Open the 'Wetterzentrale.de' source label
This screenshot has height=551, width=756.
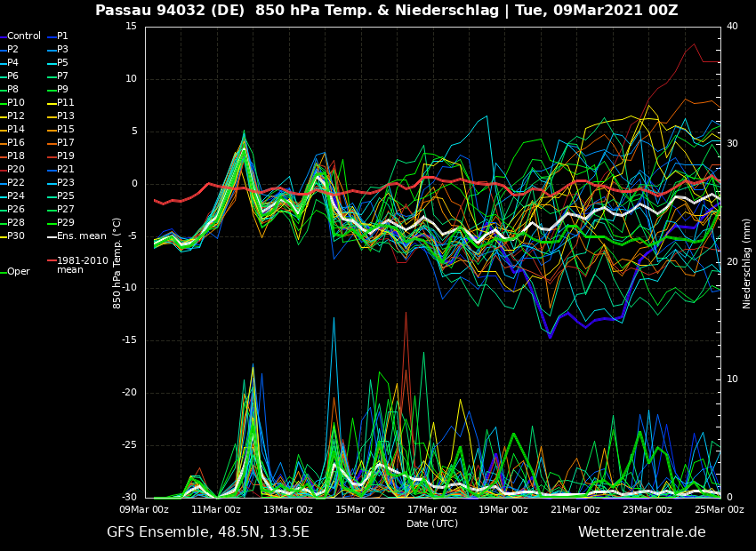(642, 532)
